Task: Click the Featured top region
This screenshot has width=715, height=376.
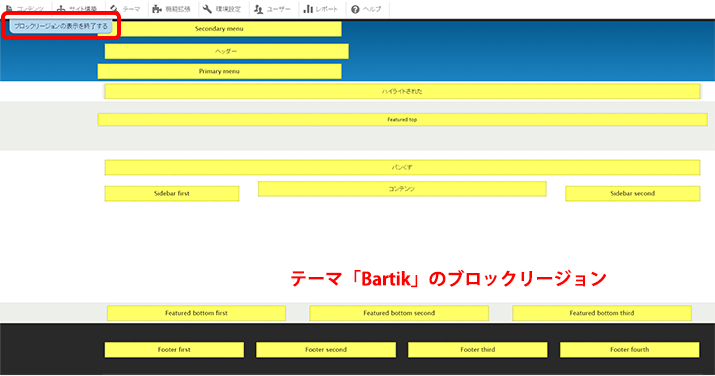Action: tap(402, 119)
